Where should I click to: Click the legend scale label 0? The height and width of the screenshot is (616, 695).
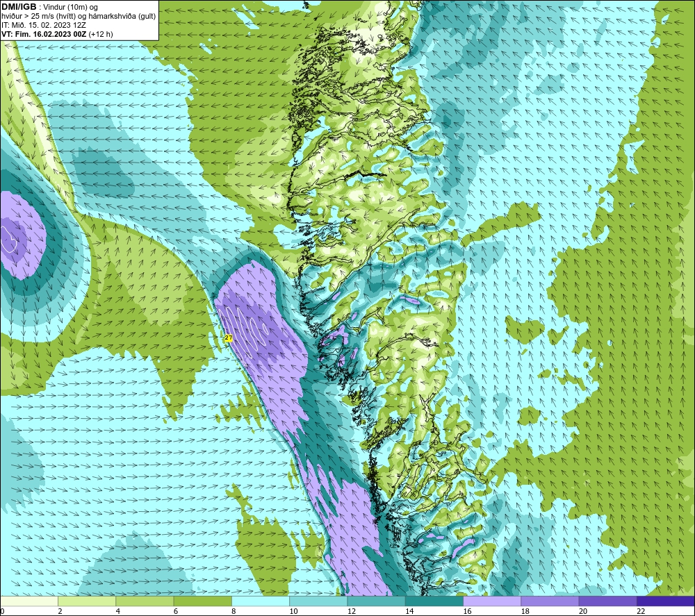click(x=2, y=611)
